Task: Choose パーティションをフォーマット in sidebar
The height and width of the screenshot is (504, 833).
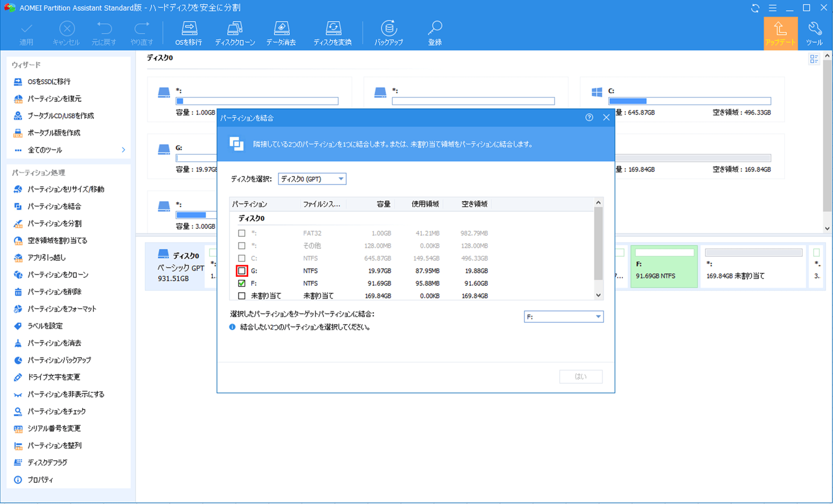Action: point(62,309)
